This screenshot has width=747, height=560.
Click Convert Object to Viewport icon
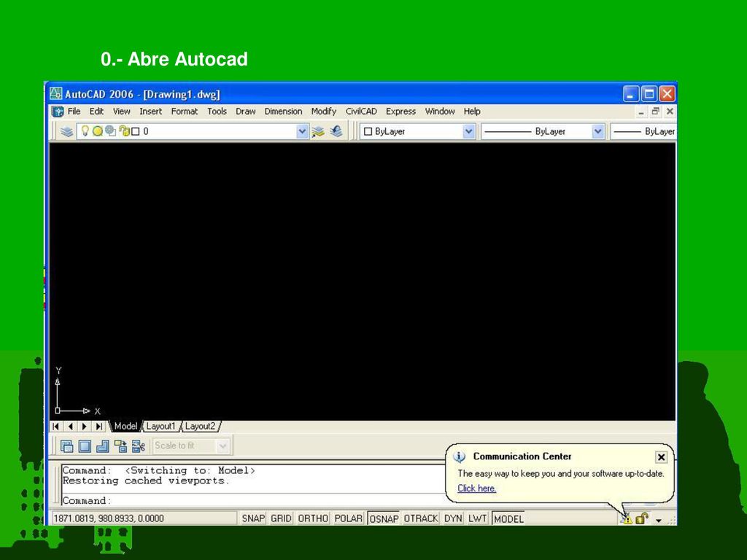pyautogui.click(x=120, y=446)
